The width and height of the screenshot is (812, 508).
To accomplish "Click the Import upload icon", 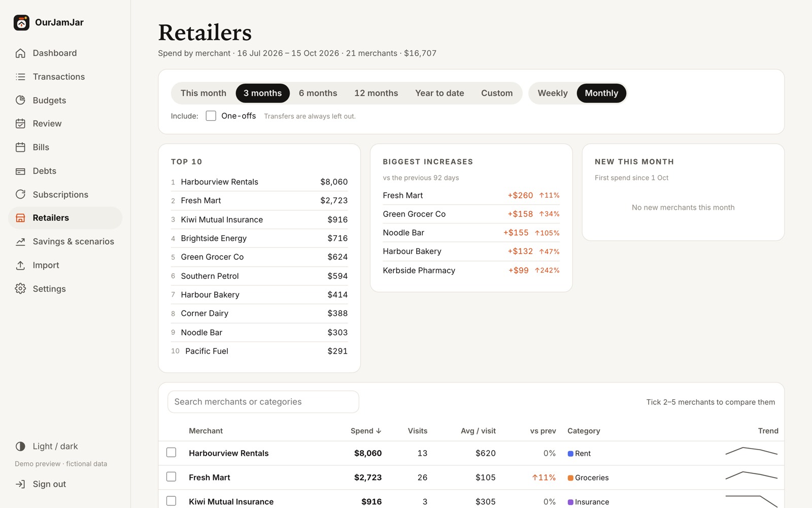I will (x=20, y=265).
